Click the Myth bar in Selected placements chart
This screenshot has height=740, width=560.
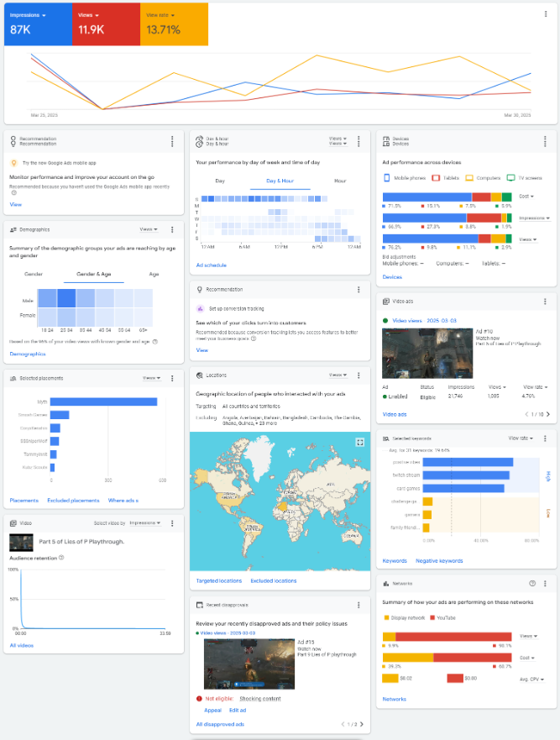tap(104, 401)
